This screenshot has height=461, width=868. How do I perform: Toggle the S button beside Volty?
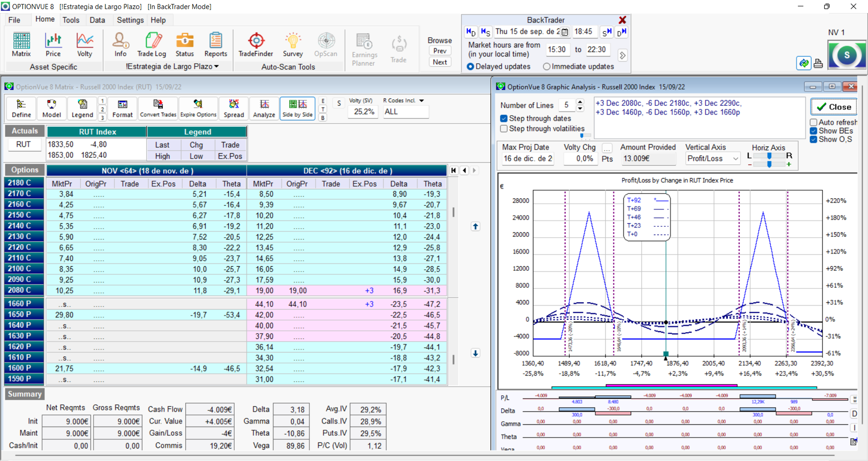(339, 103)
